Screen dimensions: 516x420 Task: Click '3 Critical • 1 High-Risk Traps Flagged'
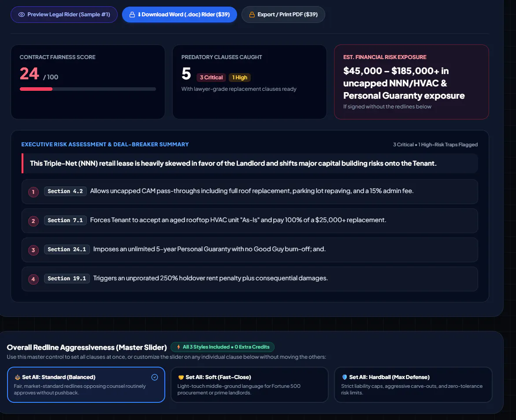coord(435,145)
